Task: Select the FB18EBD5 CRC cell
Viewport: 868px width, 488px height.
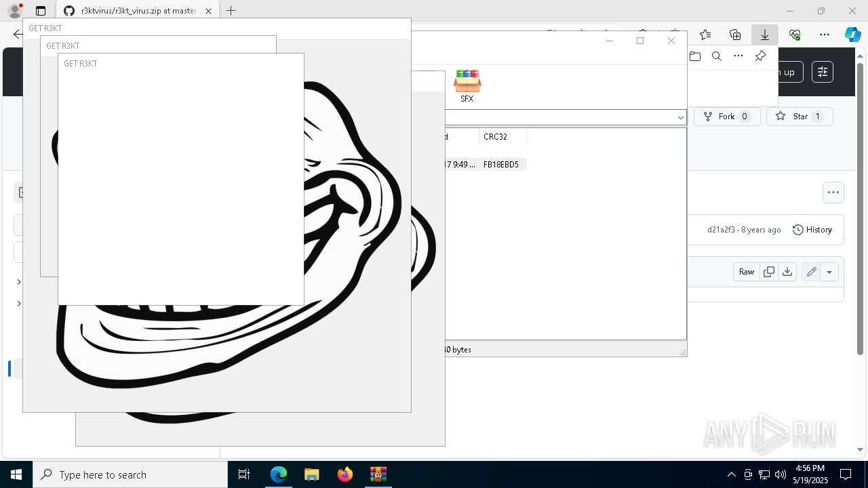Action: (x=501, y=164)
